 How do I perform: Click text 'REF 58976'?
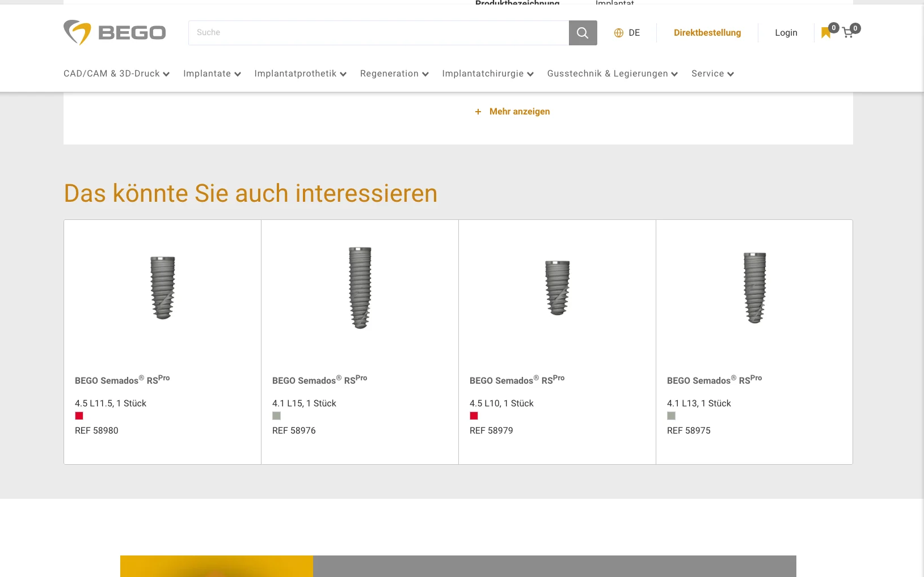(294, 431)
